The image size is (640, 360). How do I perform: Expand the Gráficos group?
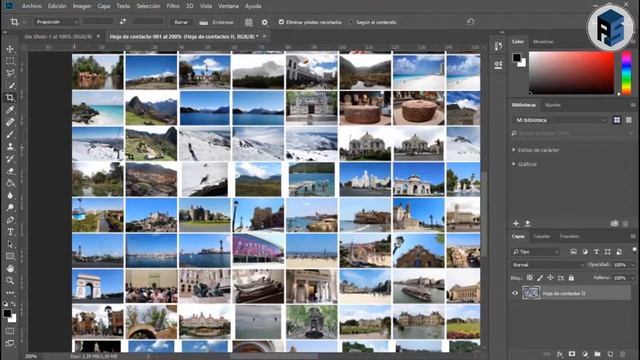[x=513, y=164]
